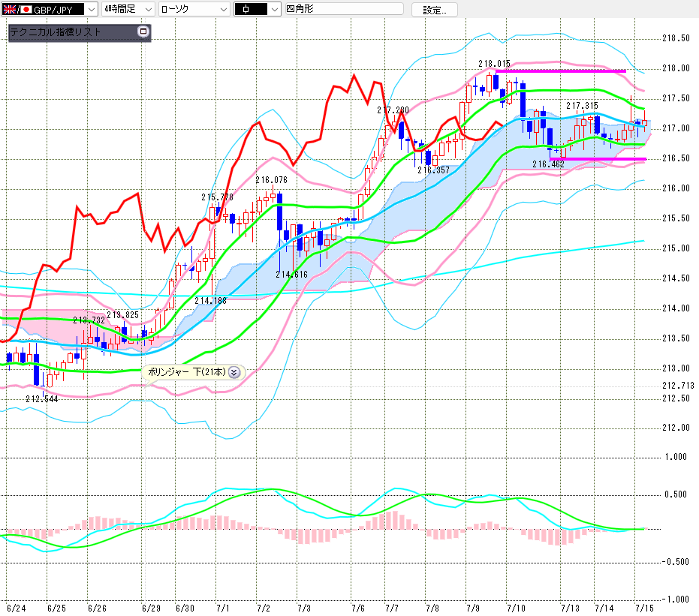Click the ボリンジャー 下(21本) tooltip label
This screenshot has width=699, height=616.
[x=187, y=372]
